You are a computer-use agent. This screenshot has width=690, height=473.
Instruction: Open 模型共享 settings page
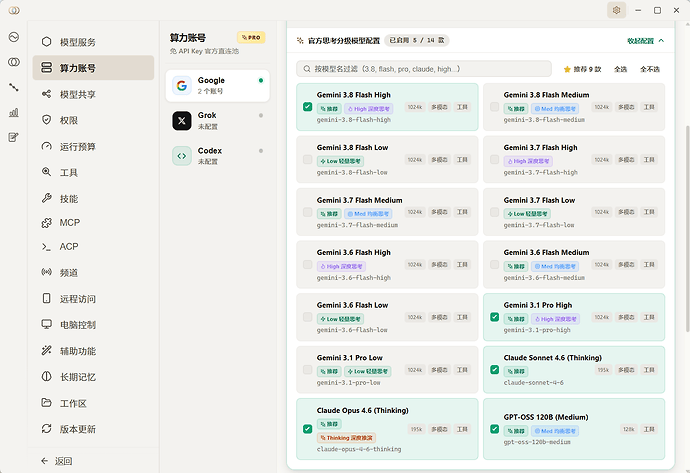(x=93, y=94)
